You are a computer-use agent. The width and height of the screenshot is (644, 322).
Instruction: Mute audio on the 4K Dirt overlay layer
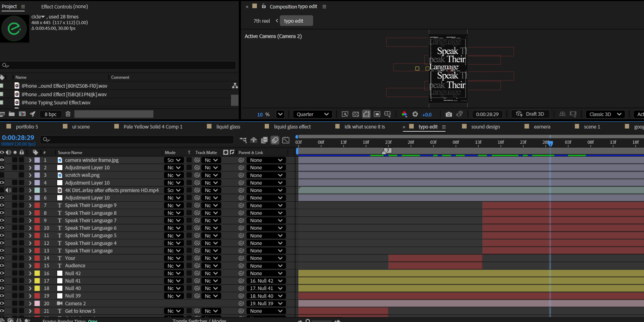click(x=8, y=190)
